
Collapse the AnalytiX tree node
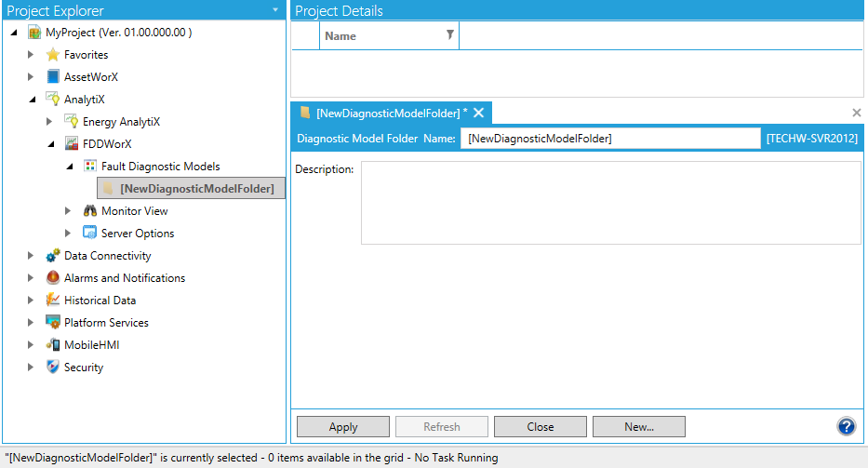[x=31, y=100]
